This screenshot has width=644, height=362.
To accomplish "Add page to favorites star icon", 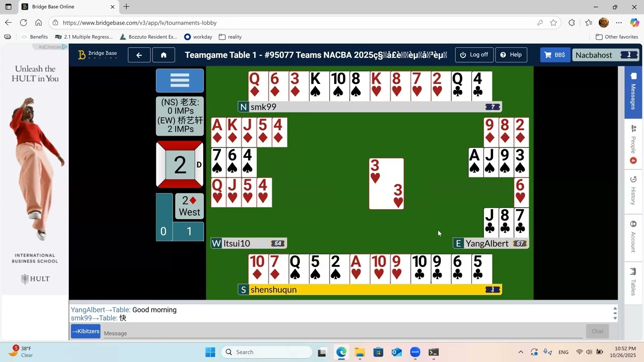I will [553, 23].
